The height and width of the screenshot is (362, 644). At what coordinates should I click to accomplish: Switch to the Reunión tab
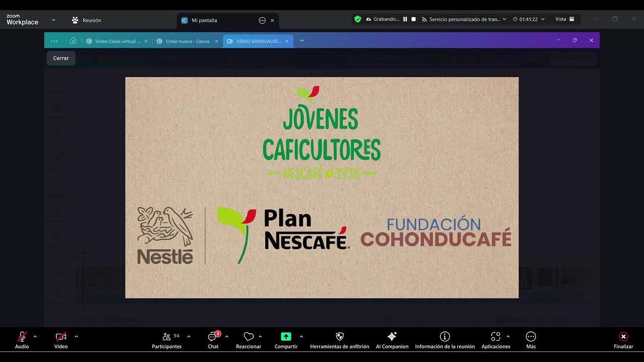tap(87, 20)
